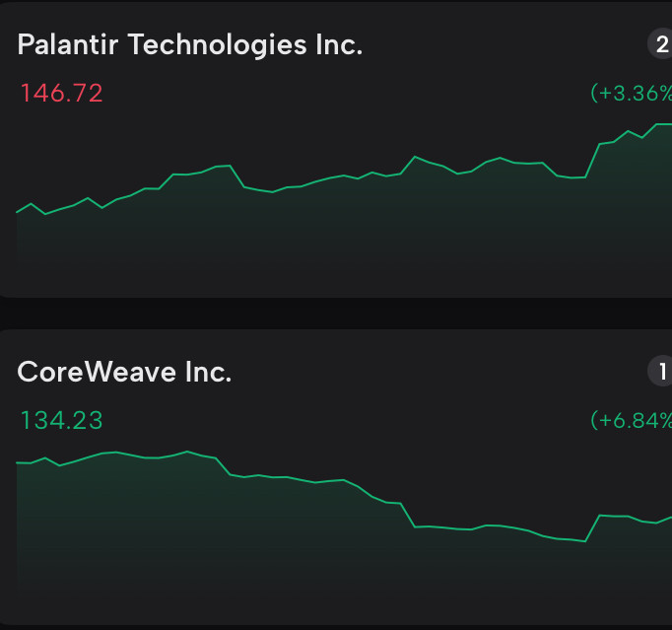Click the badge numbered 2 on Palantir card
Screen dimensions: 672x630
[660, 44]
